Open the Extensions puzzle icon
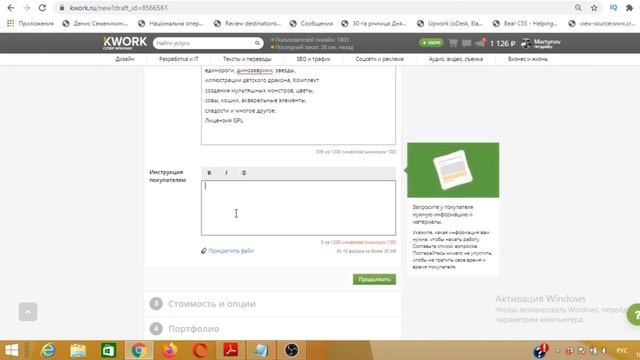The image size is (640, 360). (629, 8)
